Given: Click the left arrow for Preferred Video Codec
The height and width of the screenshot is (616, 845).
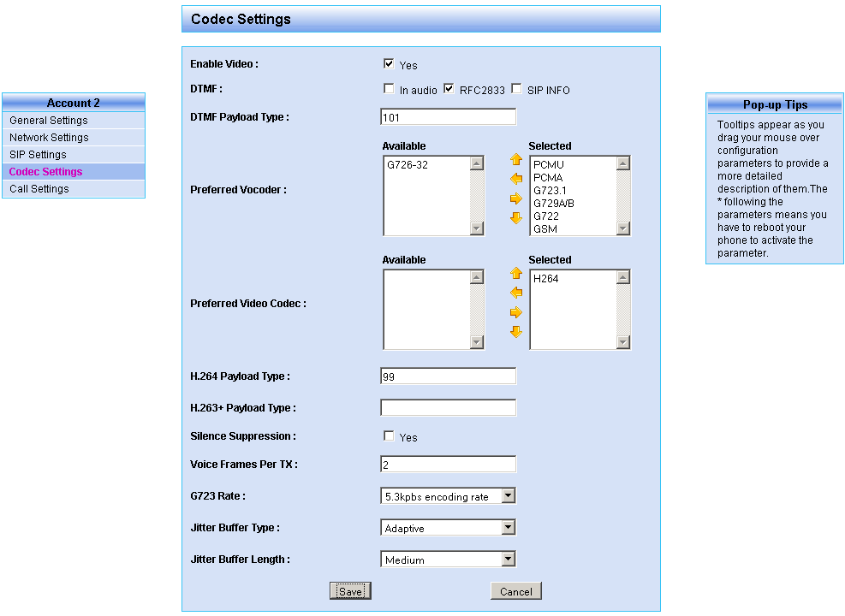Looking at the screenshot, I should point(515,293).
